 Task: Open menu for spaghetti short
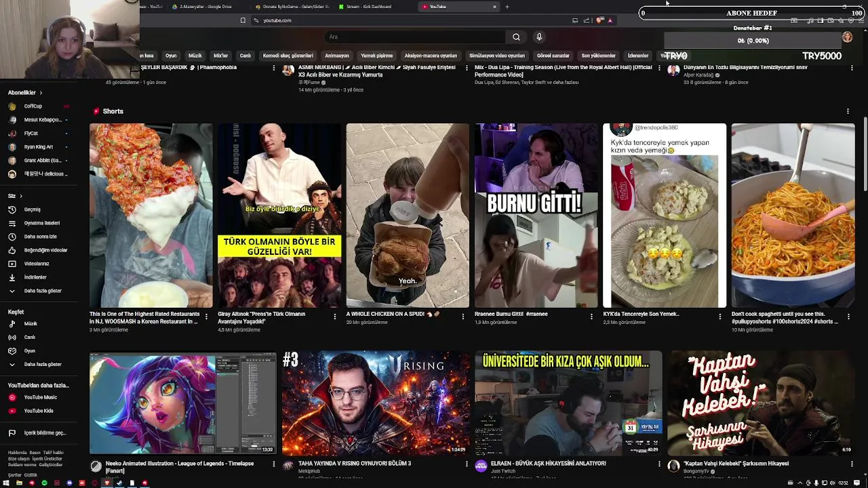point(848,317)
